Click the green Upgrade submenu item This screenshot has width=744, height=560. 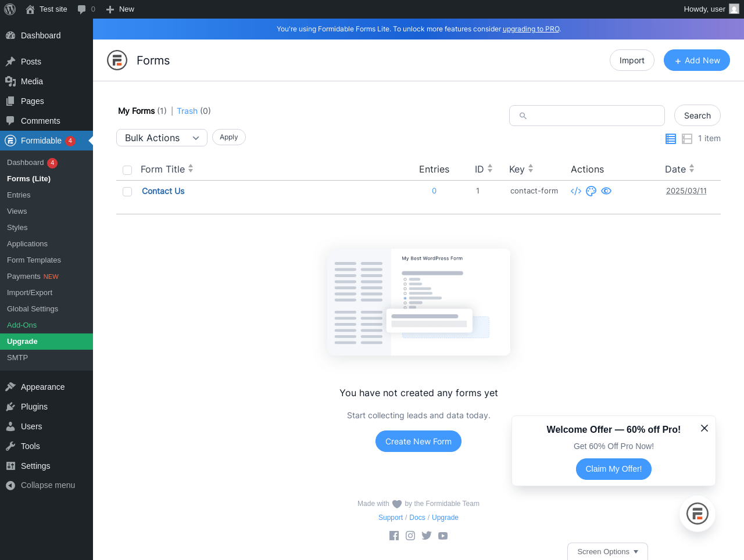(46, 342)
